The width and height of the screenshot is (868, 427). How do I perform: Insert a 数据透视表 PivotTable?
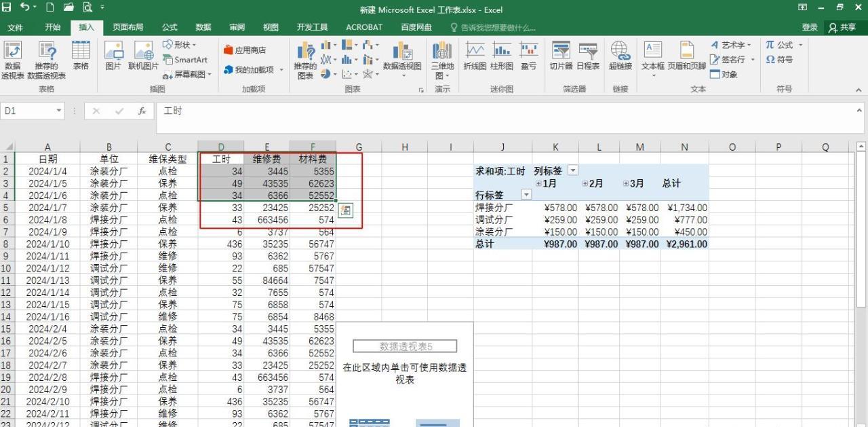coord(12,60)
